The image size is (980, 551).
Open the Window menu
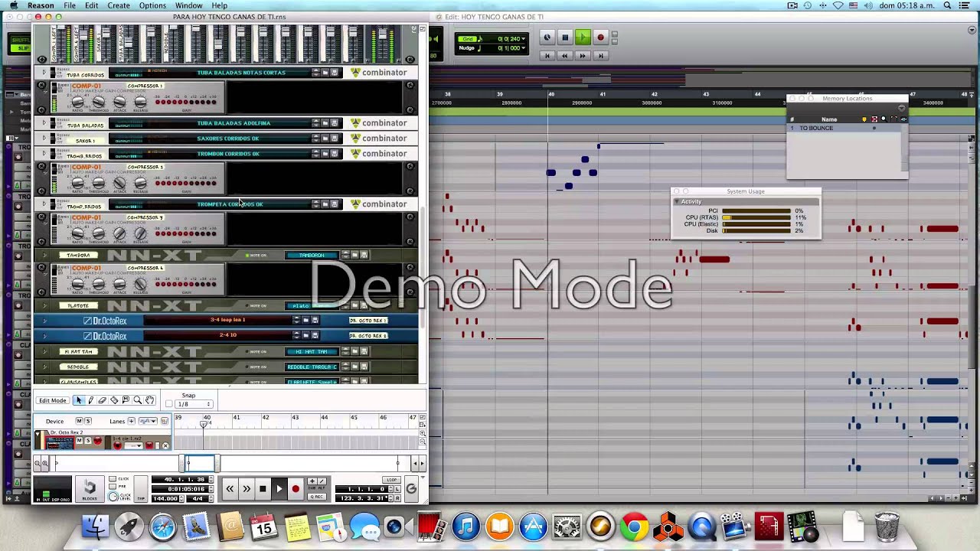[189, 5]
